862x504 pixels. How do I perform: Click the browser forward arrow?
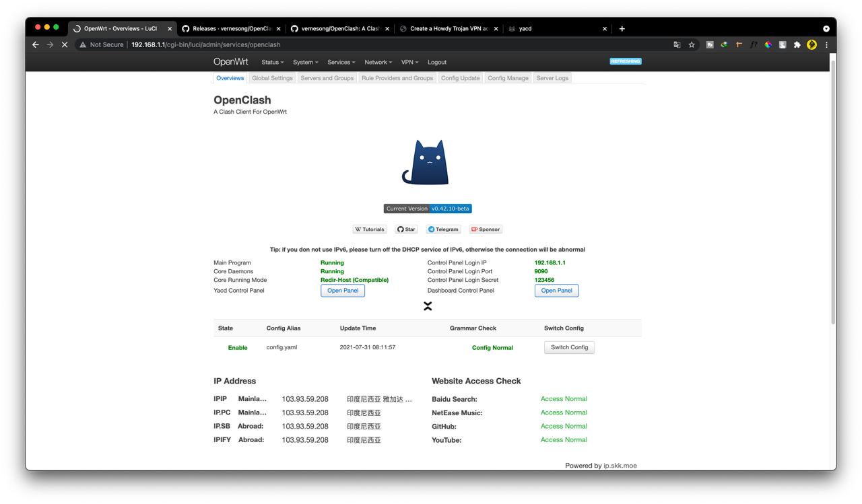click(x=50, y=45)
